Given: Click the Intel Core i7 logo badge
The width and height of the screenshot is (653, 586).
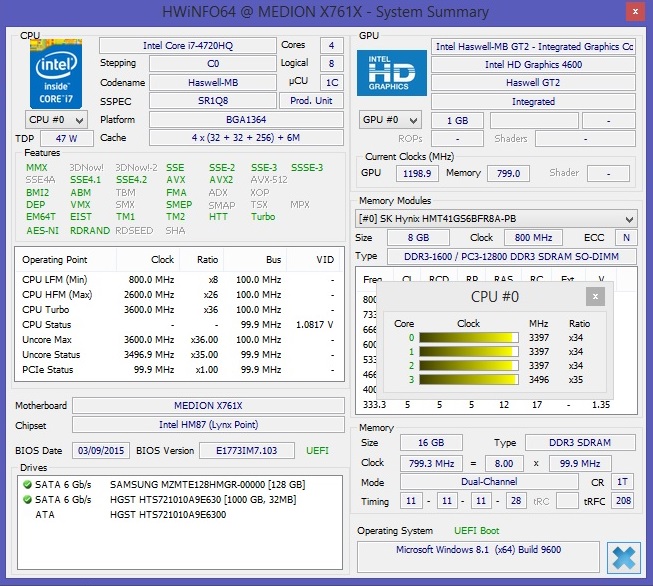Looking at the screenshot, I should [56, 74].
